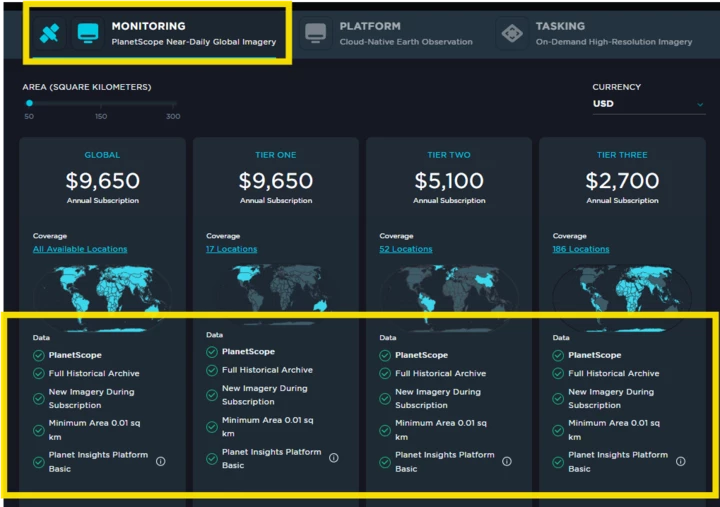The width and height of the screenshot is (720, 507).
Task: Click the diamond target icon beside Tasking
Action: pyautogui.click(x=512, y=33)
